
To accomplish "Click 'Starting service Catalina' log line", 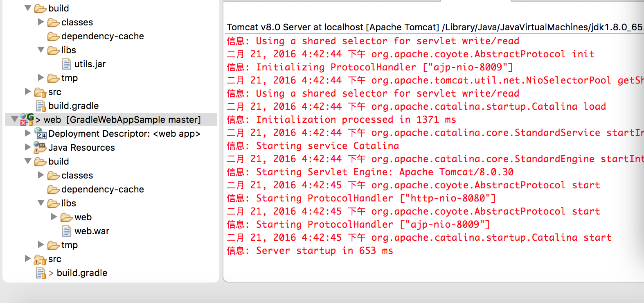I will [x=313, y=146].
